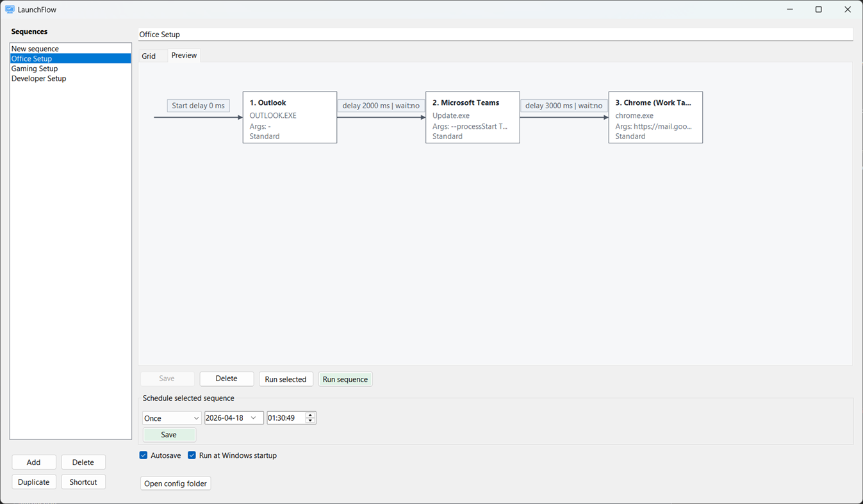863x504 pixels.
Task: Click the sequence name field 'Office Setup'
Action: coord(495,35)
